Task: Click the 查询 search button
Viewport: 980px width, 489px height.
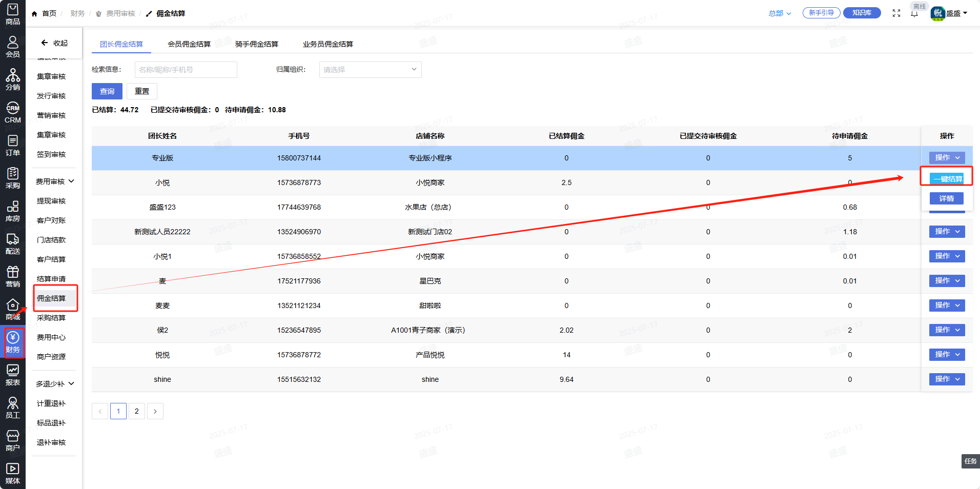Action: tap(107, 91)
